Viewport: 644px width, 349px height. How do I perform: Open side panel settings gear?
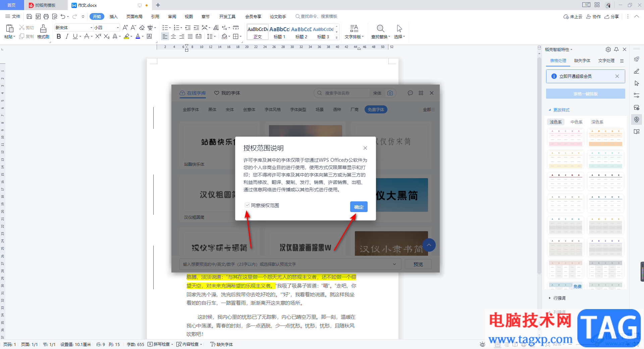[x=608, y=49]
